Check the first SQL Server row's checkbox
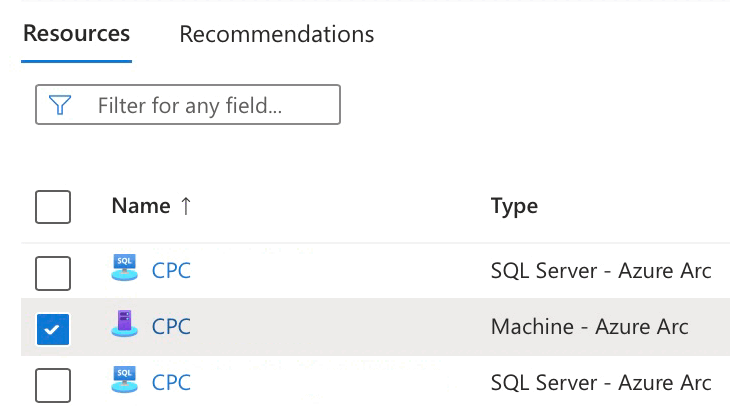Image resolution: width=730 pixels, height=406 pixels. pos(53,272)
